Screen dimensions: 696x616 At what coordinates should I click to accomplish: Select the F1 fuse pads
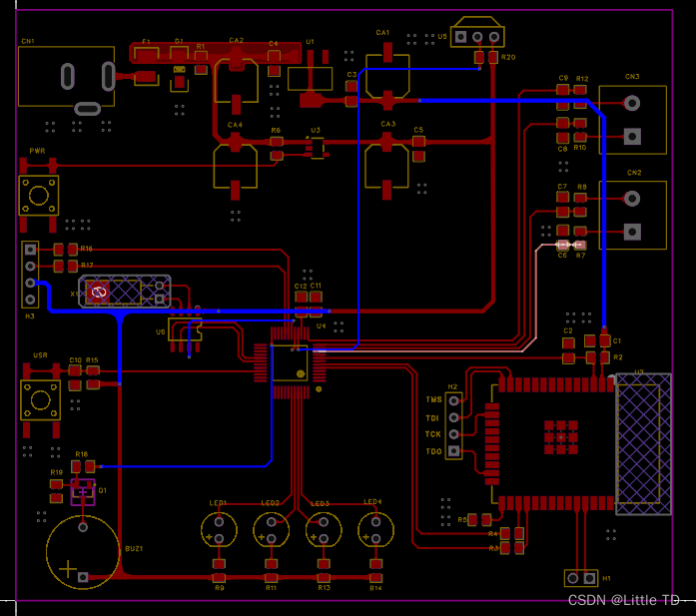[x=146, y=67]
